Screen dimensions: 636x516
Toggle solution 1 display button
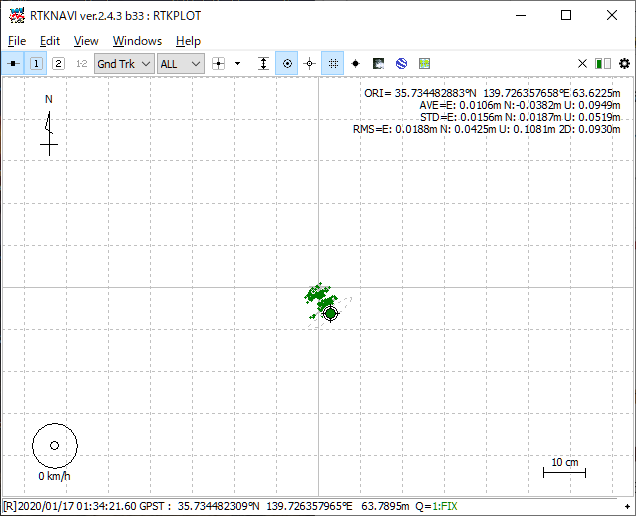[x=36, y=63]
